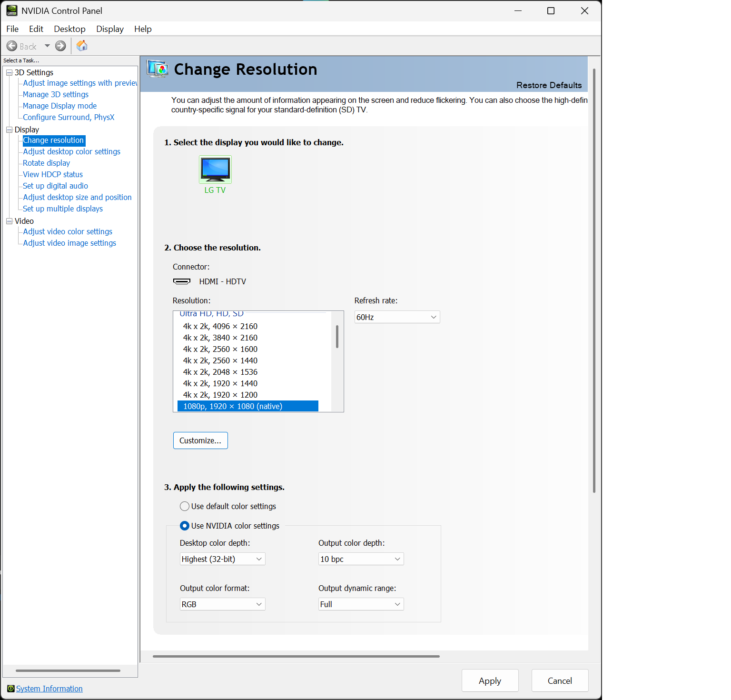Select Use NVIDIA color settings
Viewport: 731px width, 700px height.
(x=185, y=526)
